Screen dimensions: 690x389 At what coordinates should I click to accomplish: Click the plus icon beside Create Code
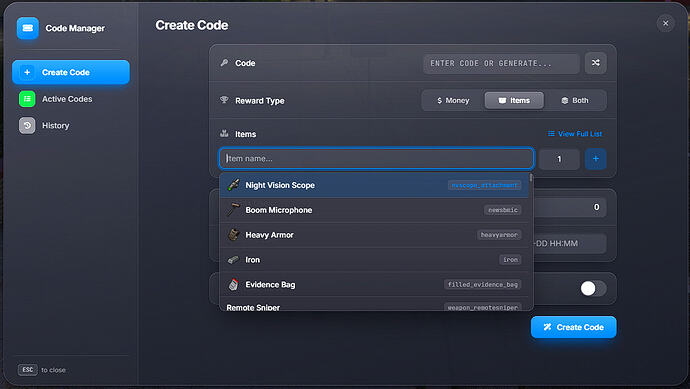point(27,72)
